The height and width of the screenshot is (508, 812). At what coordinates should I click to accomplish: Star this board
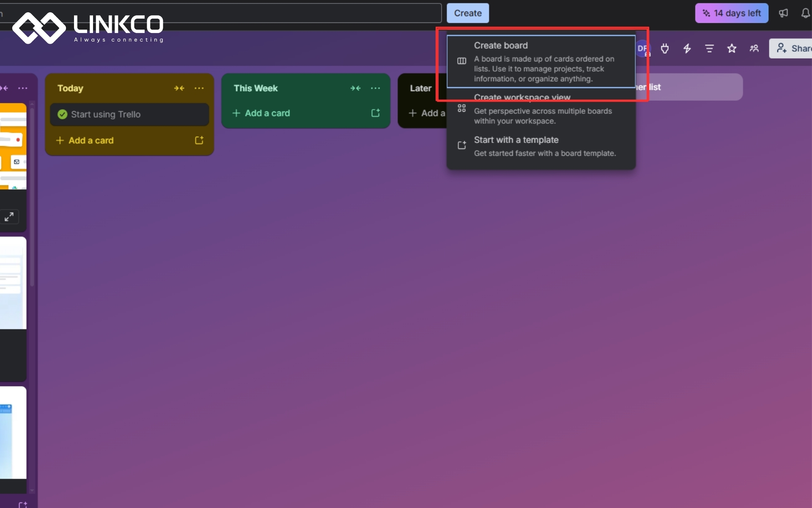point(732,48)
